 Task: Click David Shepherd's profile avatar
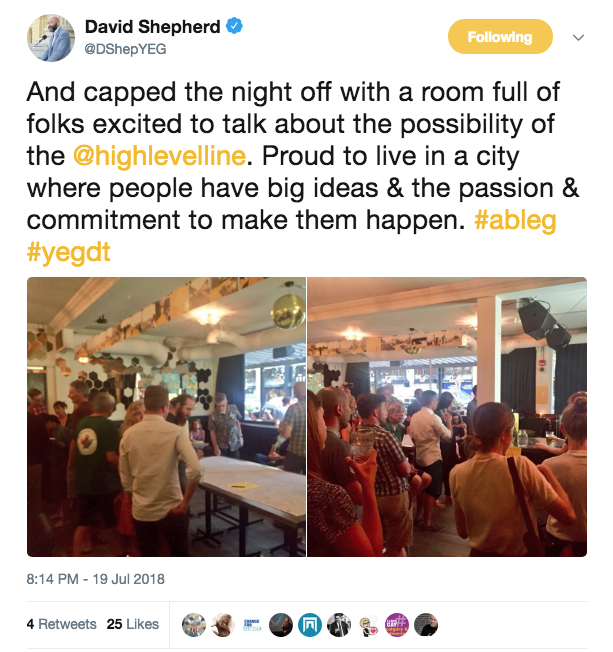[51, 38]
